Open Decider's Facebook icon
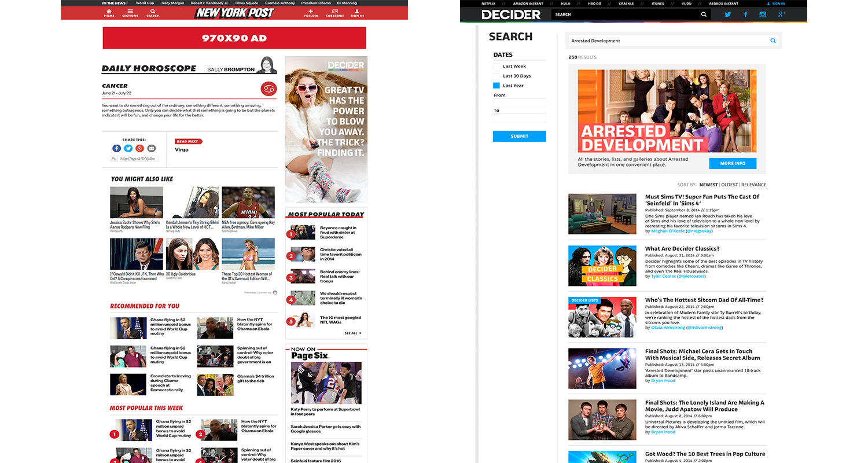The width and height of the screenshot is (868, 463). (x=745, y=14)
